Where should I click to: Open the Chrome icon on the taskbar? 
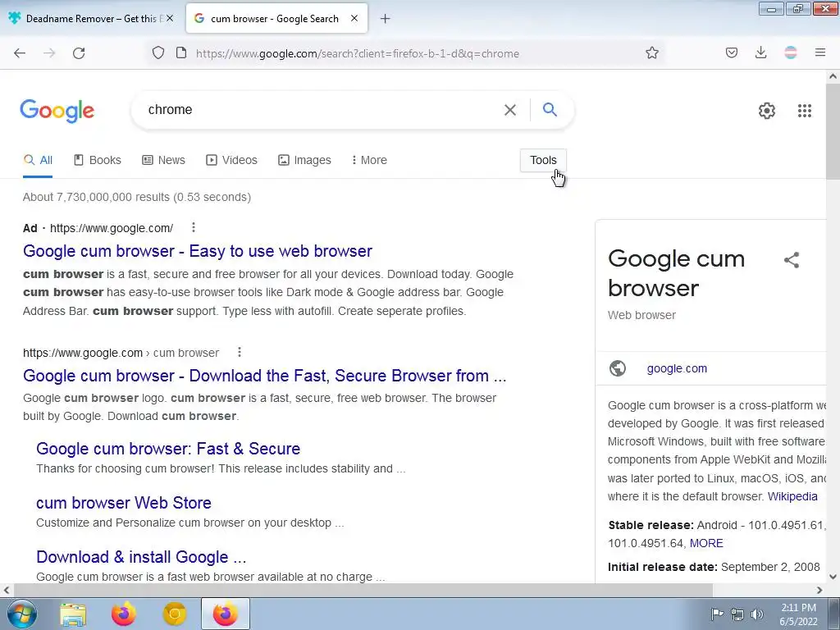174,614
